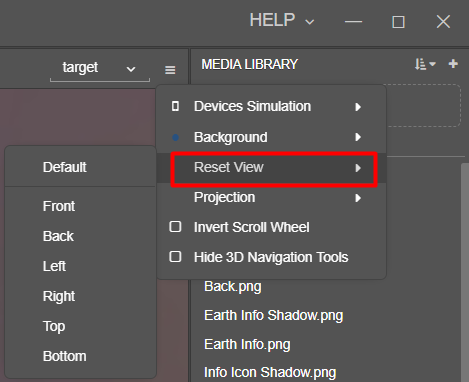Image resolution: width=469 pixels, height=382 pixels.
Task: Open the HELP menu
Action: (x=282, y=20)
